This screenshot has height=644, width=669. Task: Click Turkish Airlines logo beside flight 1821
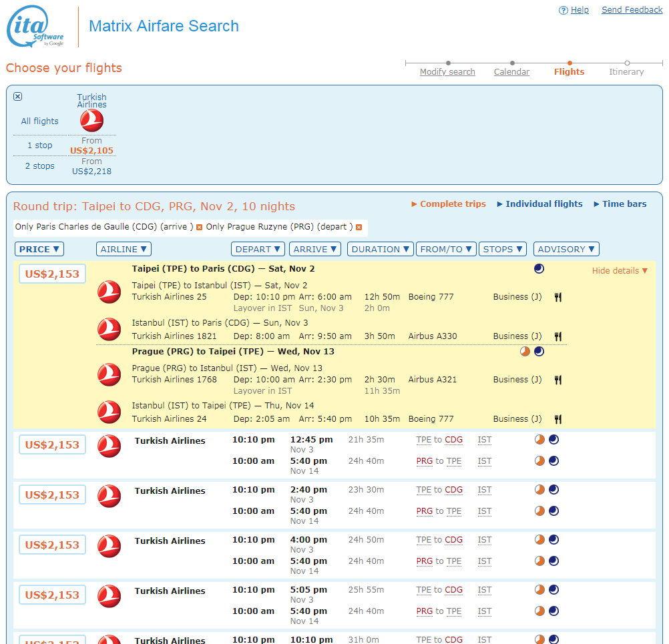click(x=109, y=329)
